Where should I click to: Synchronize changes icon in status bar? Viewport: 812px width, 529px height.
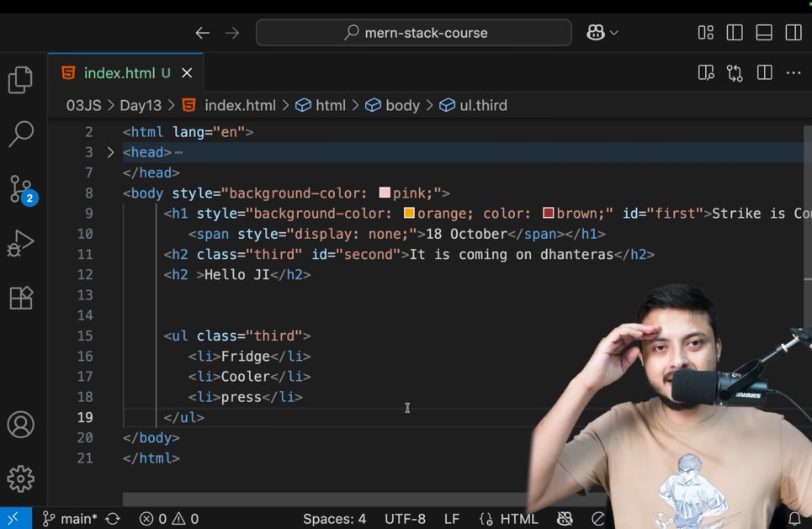[113, 518]
